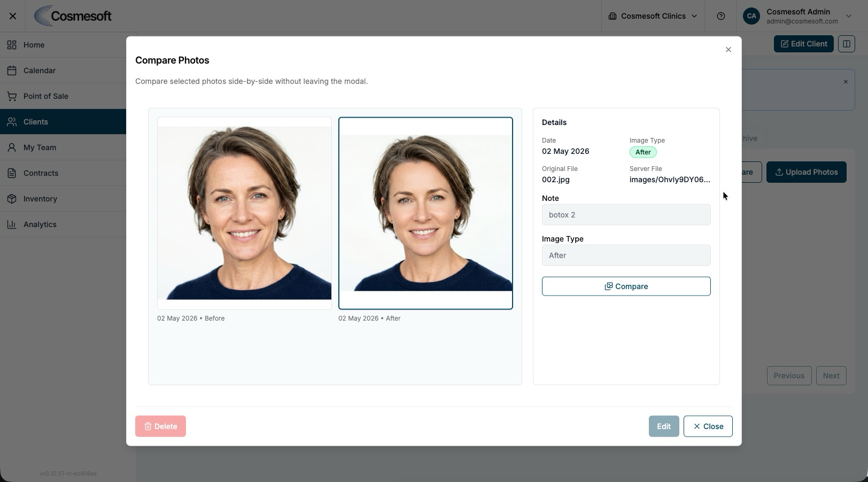Toggle the side panel layout icon
Viewport: 868px width, 482px height.
[x=847, y=44]
